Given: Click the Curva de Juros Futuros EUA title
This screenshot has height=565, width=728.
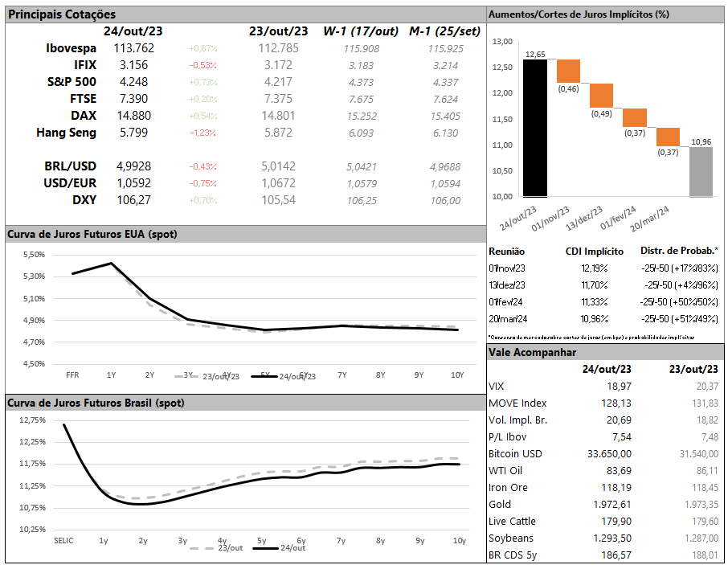Looking at the screenshot, I should click(92, 235).
